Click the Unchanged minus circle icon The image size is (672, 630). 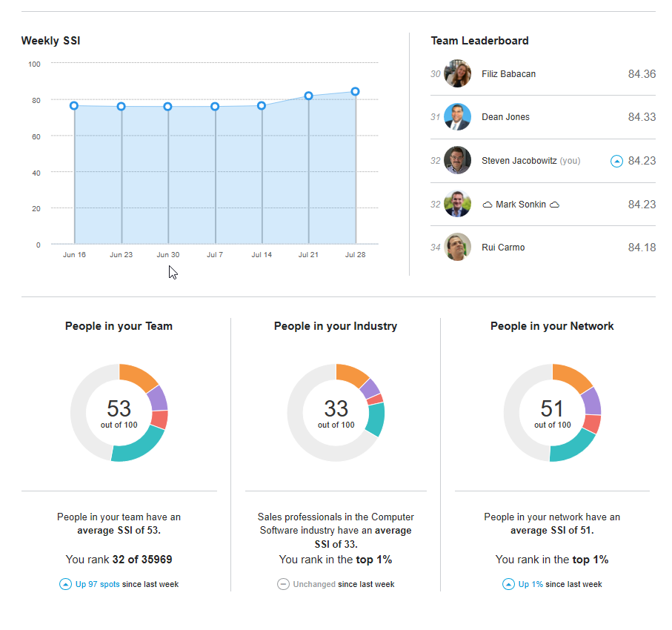(283, 584)
